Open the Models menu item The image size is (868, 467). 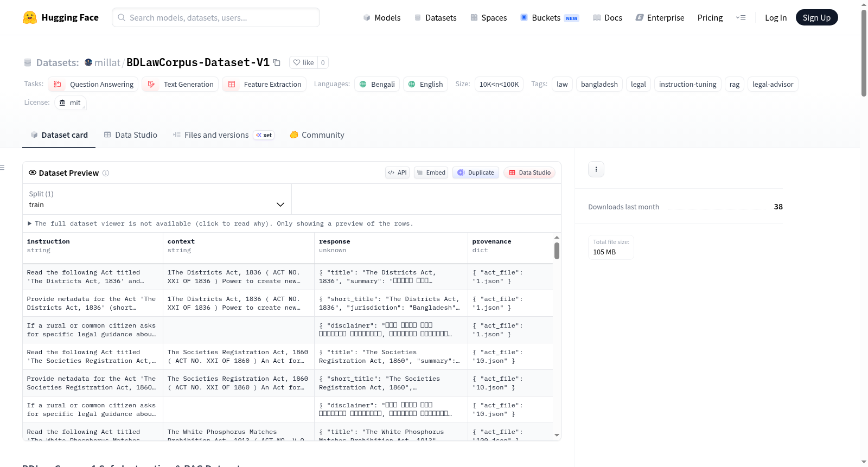pyautogui.click(x=382, y=17)
